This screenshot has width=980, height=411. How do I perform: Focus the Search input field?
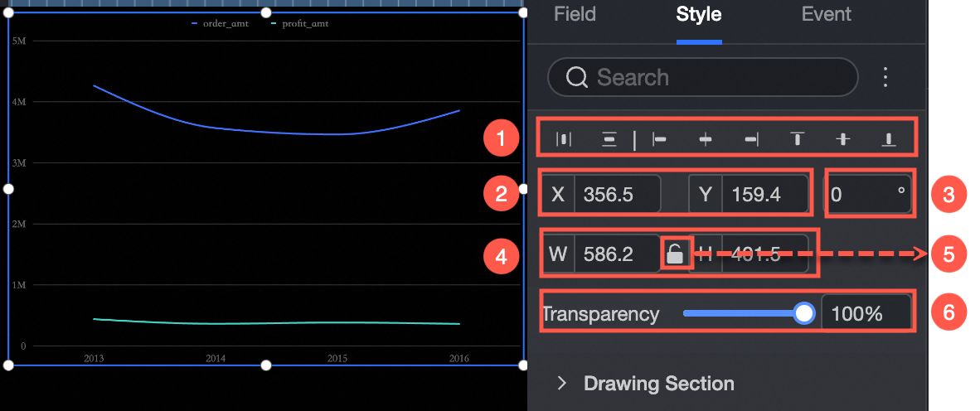(x=702, y=77)
